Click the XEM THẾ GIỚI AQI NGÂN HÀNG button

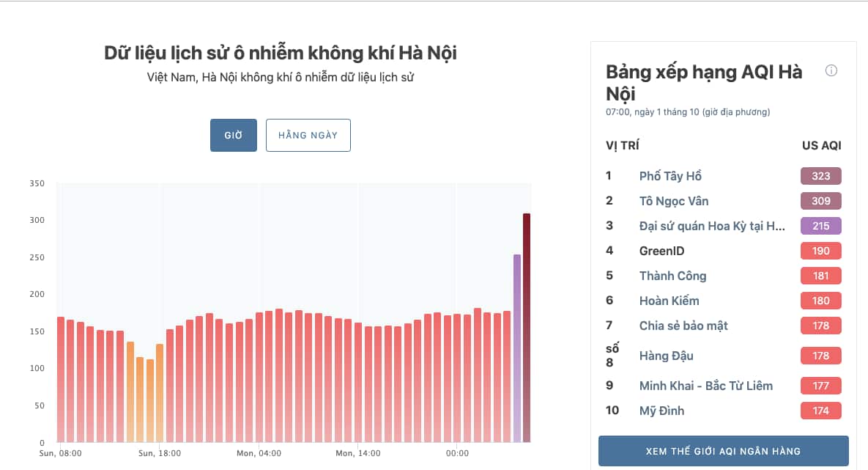coord(723,451)
